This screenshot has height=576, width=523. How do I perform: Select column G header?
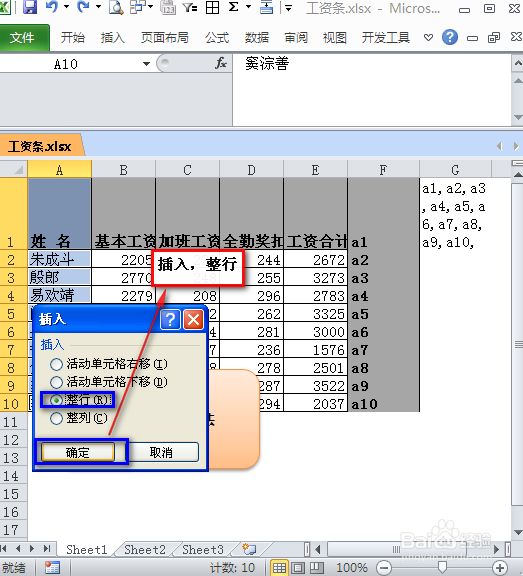455,170
